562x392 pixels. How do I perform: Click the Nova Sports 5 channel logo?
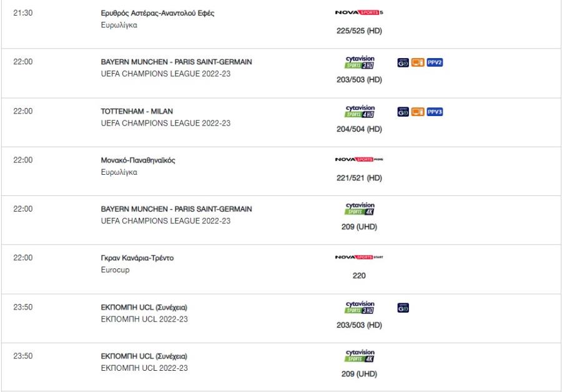(x=359, y=12)
